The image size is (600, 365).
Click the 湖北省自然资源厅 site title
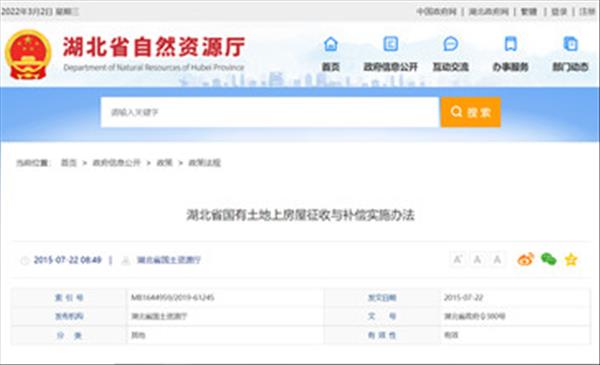pyautogui.click(x=154, y=47)
